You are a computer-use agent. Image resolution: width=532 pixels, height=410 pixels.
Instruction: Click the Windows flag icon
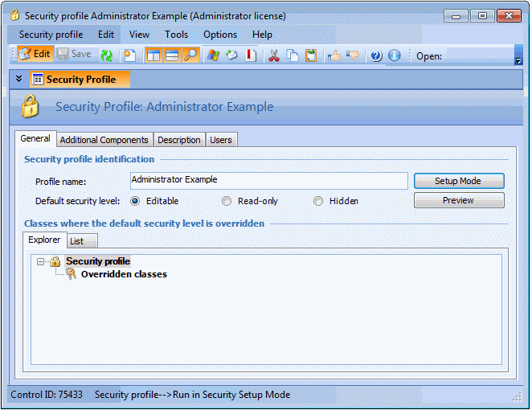(x=214, y=55)
